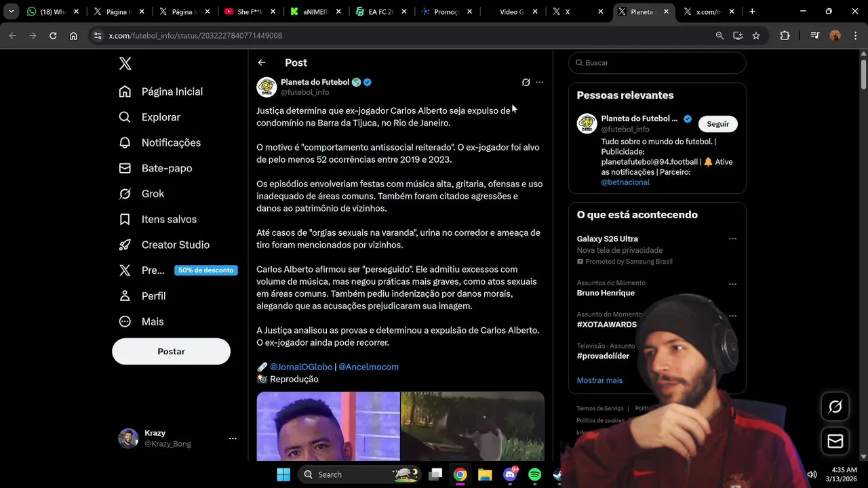Open the floating messages envelope button
The height and width of the screenshot is (488, 868).
tap(835, 441)
